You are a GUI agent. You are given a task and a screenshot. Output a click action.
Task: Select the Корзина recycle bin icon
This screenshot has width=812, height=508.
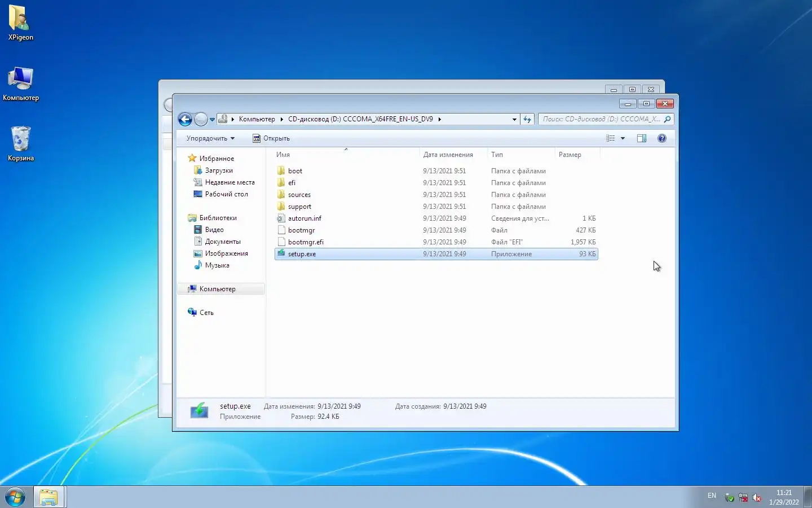pyautogui.click(x=21, y=144)
